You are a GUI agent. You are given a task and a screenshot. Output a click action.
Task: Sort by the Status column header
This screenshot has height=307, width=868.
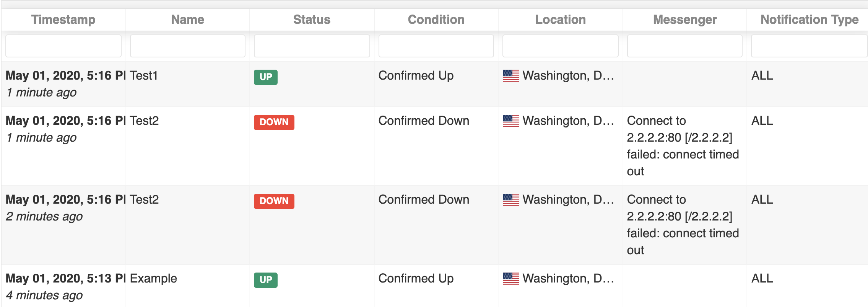[x=312, y=20]
